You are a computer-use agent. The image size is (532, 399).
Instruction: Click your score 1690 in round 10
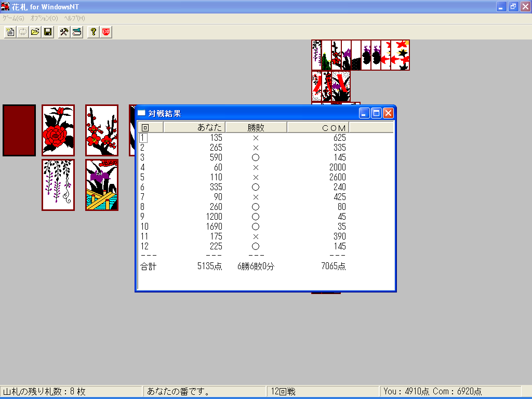(x=214, y=227)
